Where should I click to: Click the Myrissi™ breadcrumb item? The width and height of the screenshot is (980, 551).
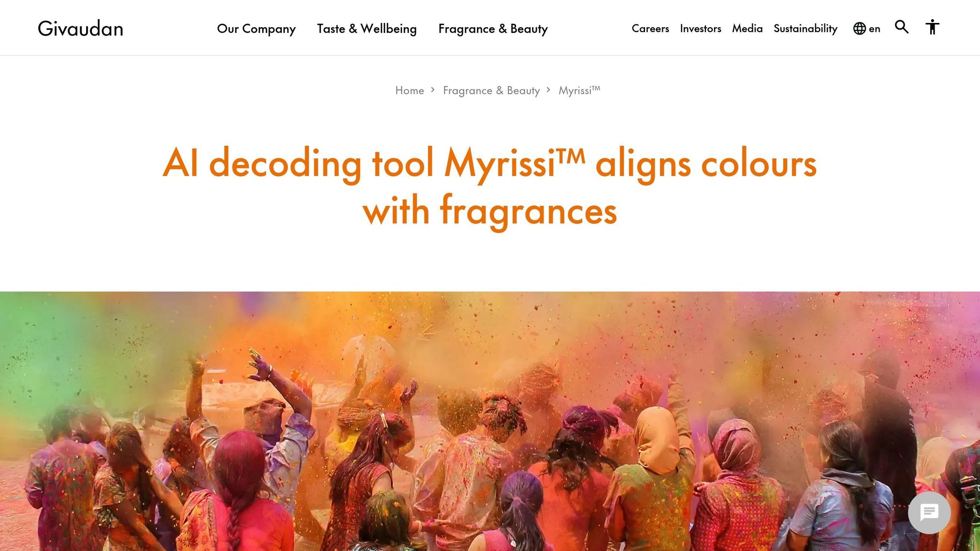tap(579, 90)
